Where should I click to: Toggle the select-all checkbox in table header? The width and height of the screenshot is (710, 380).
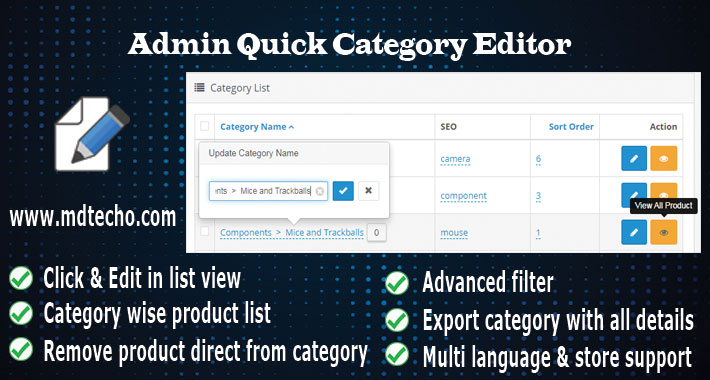click(205, 126)
